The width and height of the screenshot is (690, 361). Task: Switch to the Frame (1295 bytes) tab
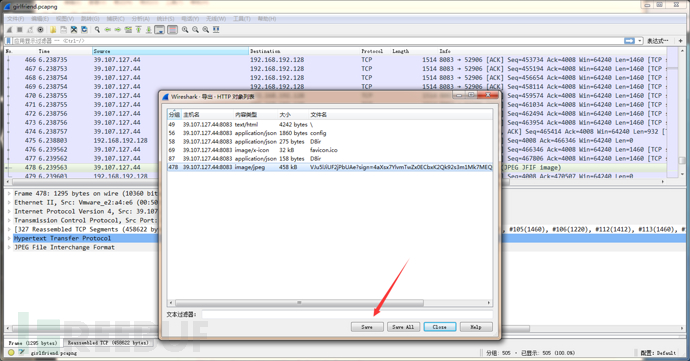[33, 343]
